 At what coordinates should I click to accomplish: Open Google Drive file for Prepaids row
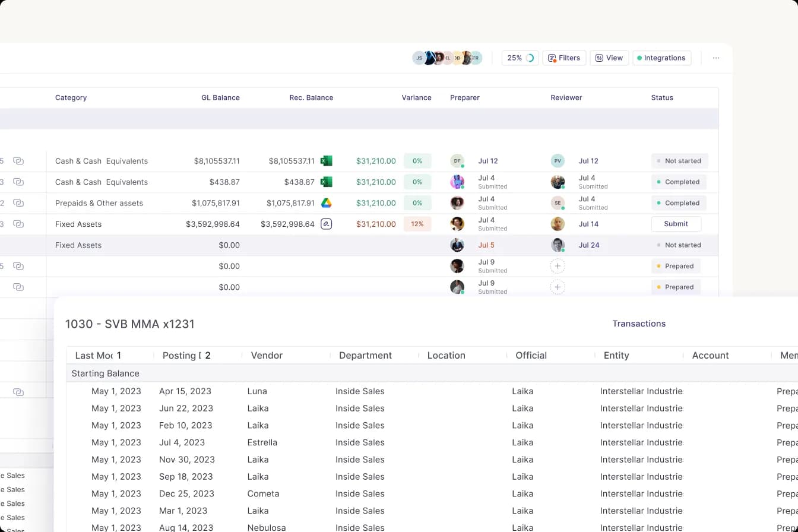pyautogui.click(x=326, y=203)
